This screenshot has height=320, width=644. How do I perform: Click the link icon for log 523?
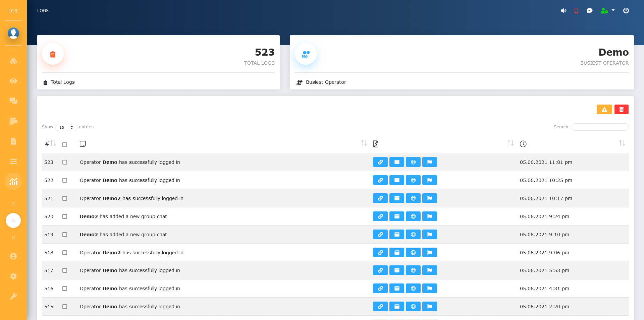(x=380, y=162)
